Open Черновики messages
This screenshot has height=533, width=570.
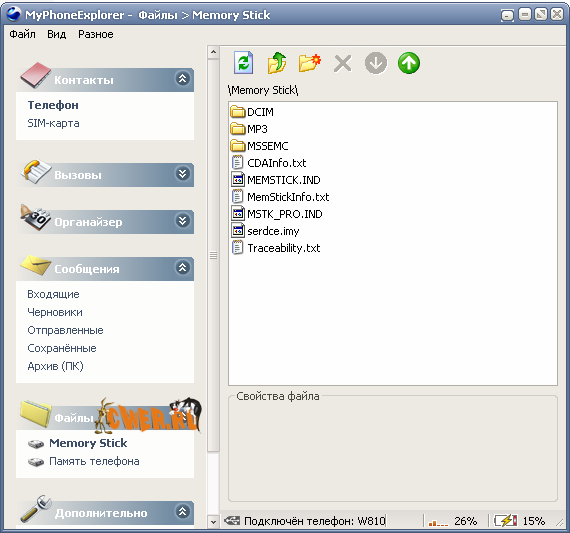point(55,312)
